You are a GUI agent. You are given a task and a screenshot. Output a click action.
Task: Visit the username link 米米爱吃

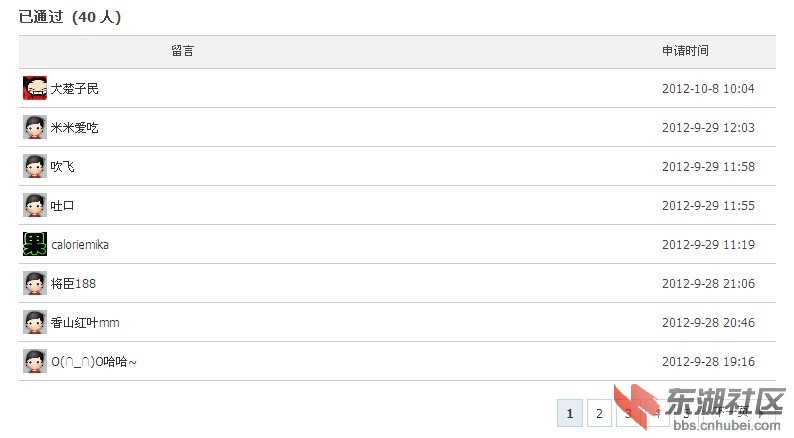(74, 128)
